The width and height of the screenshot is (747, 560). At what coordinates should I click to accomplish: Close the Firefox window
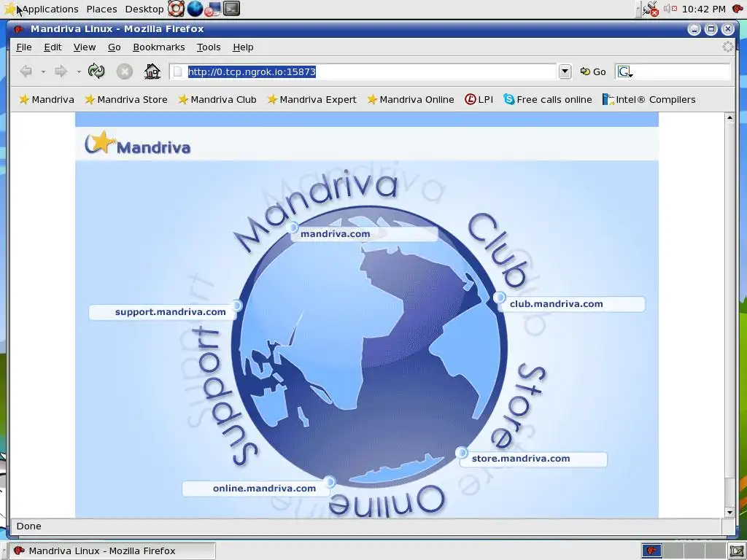(x=728, y=29)
